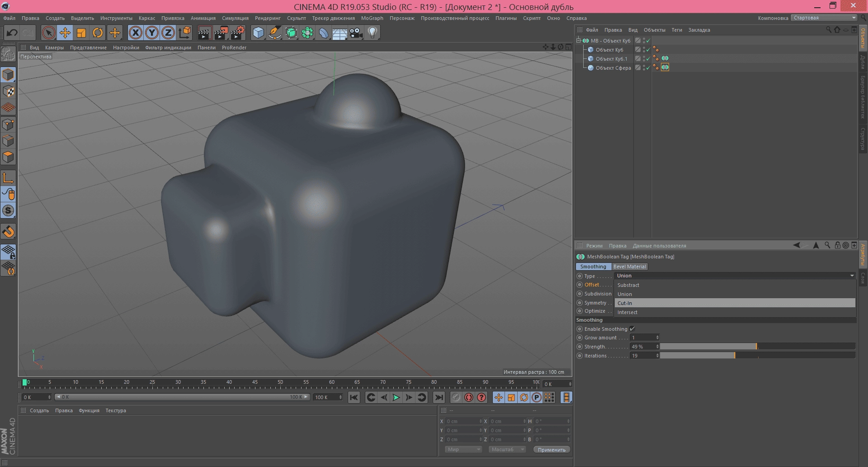Enable Points mode
This screenshot has height=467, width=868.
pos(8,124)
